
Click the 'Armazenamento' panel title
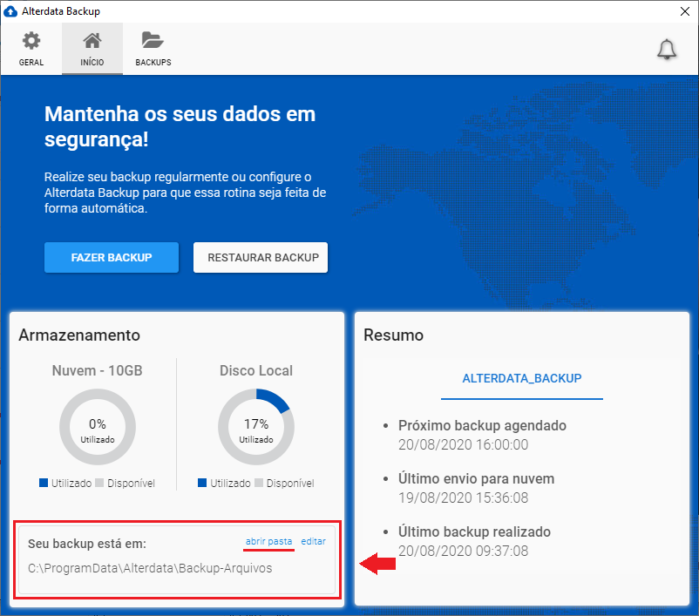pos(79,335)
